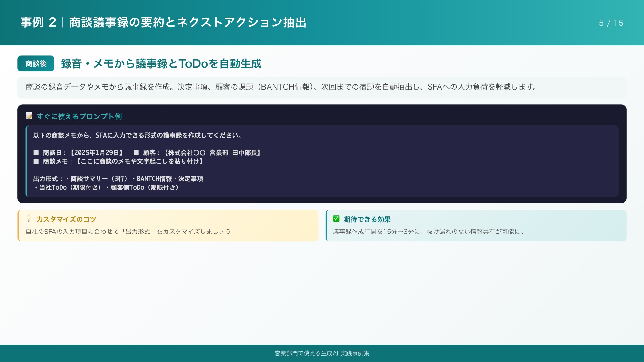The width and height of the screenshot is (644, 362).
Task: Click footer text 営業部門で使える生成AI 実践事例集
Action: [322, 353]
